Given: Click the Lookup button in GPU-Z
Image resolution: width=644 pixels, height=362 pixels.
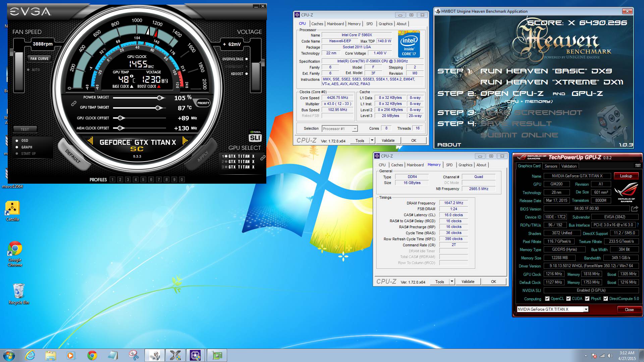Looking at the screenshot, I should (626, 176).
